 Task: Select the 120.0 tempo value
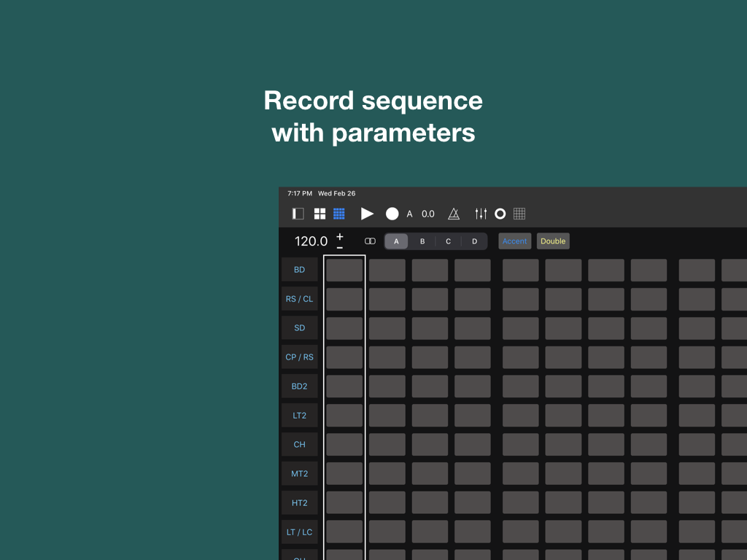tap(311, 241)
